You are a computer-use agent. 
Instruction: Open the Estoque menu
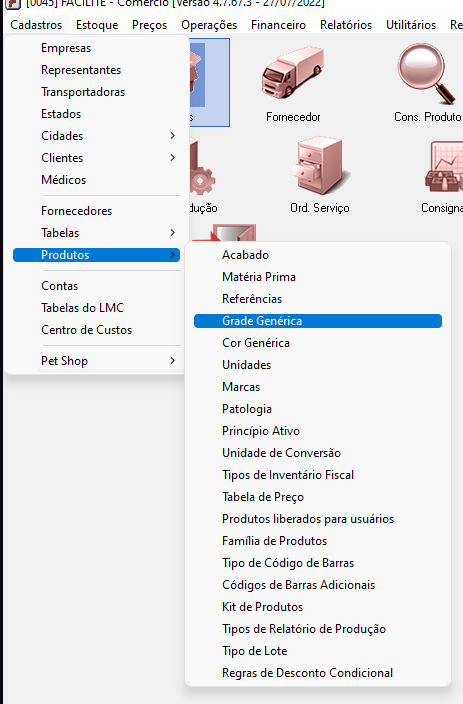pyautogui.click(x=97, y=25)
